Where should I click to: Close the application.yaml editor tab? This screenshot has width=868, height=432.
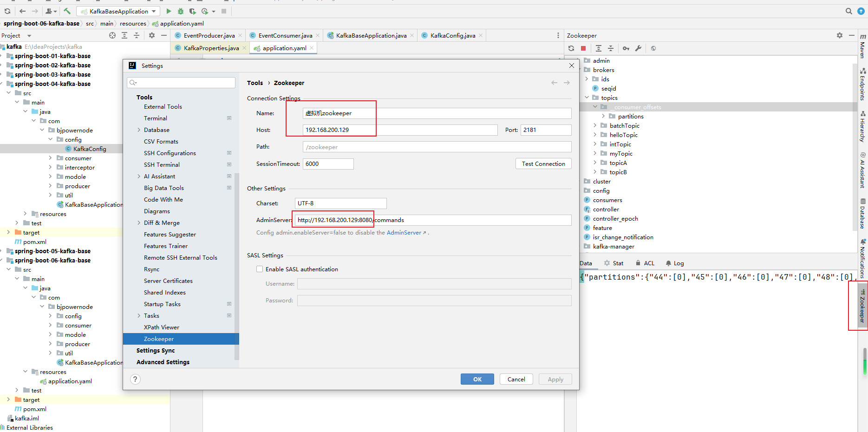(312, 48)
